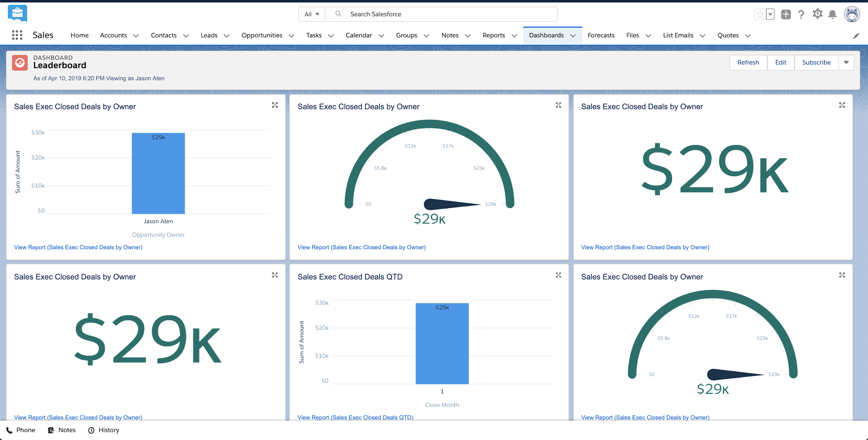Expand the gauge component to full view
Screen dimensions: 868x440
(558, 105)
